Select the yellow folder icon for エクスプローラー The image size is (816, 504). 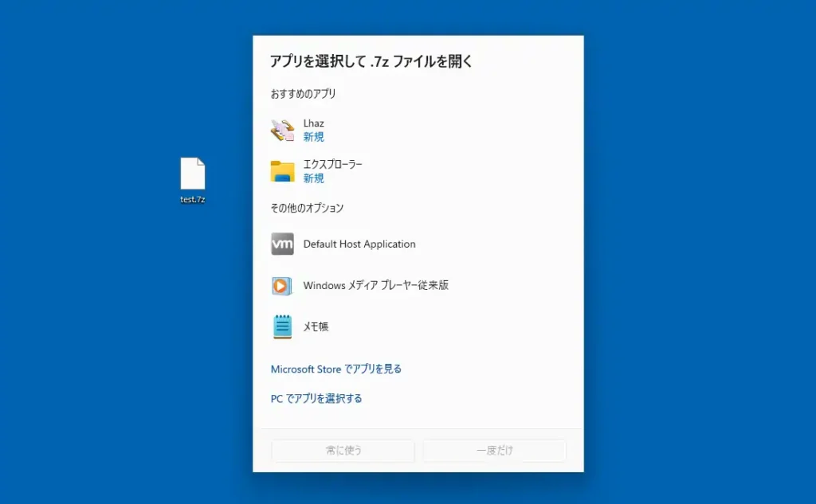click(x=281, y=171)
